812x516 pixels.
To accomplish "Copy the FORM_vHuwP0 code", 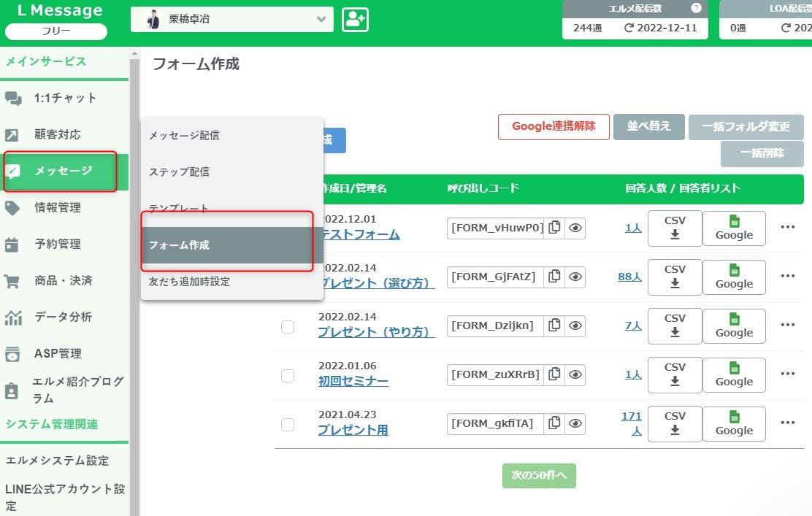I will point(555,228).
